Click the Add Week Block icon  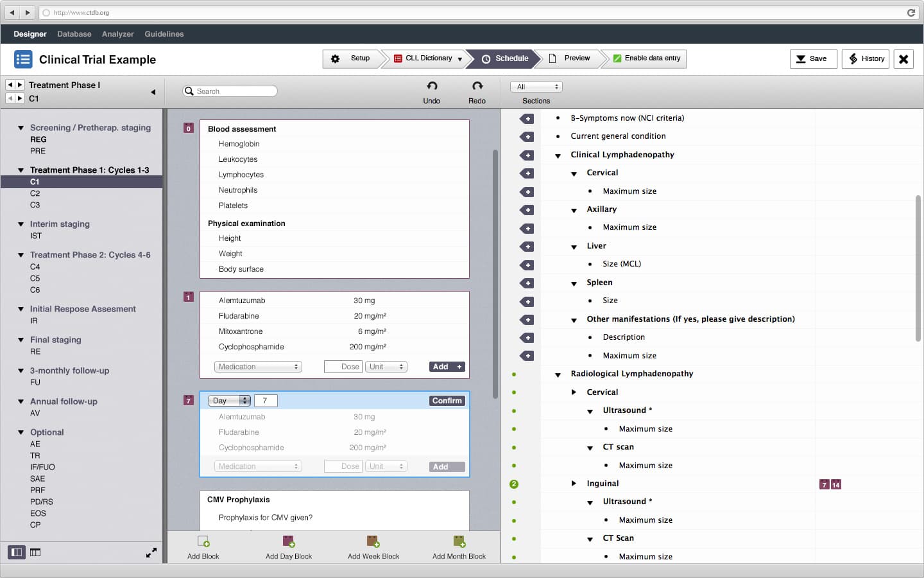coord(373,541)
